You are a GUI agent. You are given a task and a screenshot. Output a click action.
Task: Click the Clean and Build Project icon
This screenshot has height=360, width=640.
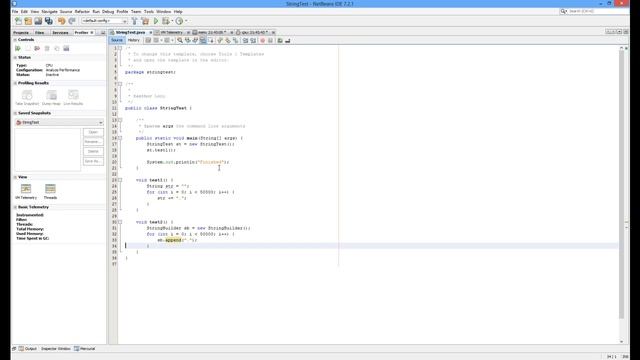pyautogui.click(x=145, y=21)
